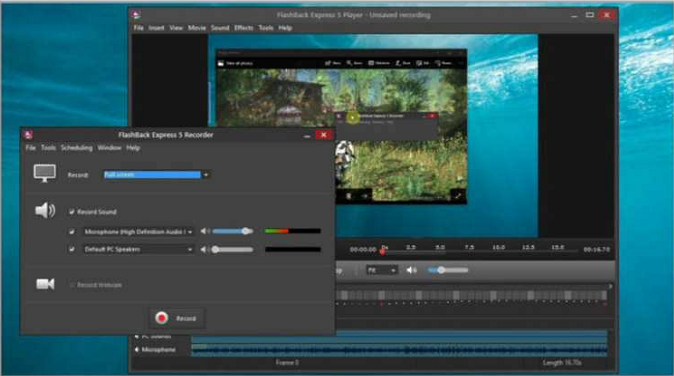The height and width of the screenshot is (376, 674).
Task: Open the Default PC Speakers dropdown
Action: point(138,249)
